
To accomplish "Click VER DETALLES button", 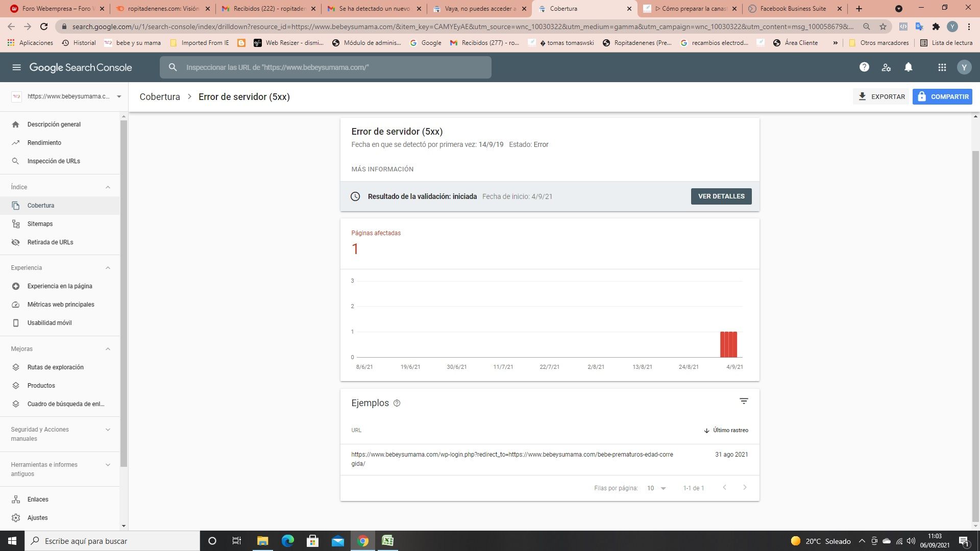I will tap(721, 196).
